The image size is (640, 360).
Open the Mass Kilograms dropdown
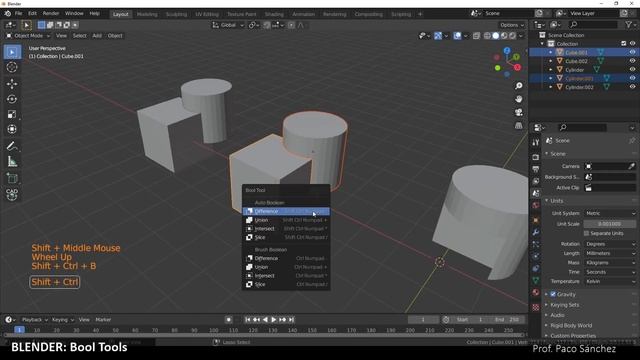tap(610, 262)
